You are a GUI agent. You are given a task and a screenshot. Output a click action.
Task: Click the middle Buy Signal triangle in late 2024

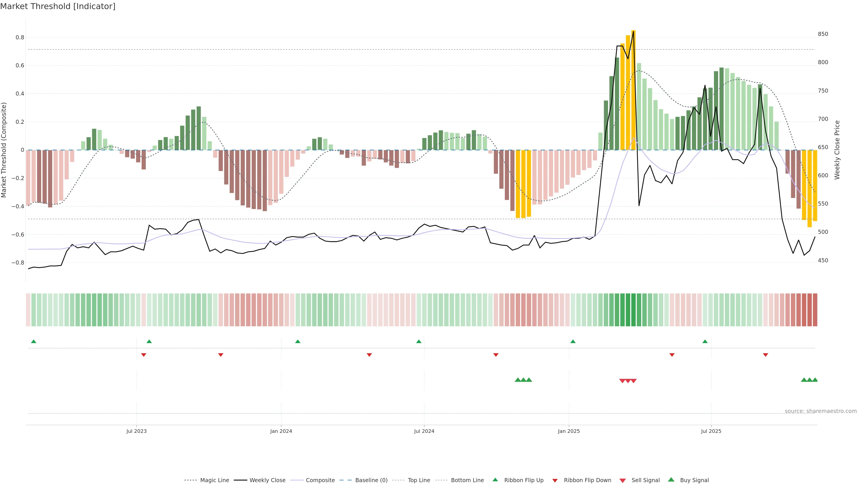(x=523, y=380)
